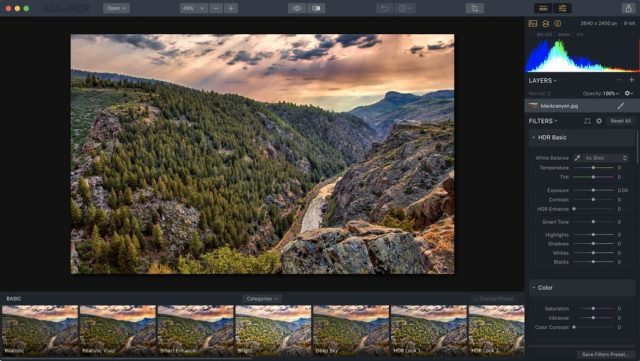Open the Categories preset dropdown
The width and height of the screenshot is (640, 361).
[261, 299]
